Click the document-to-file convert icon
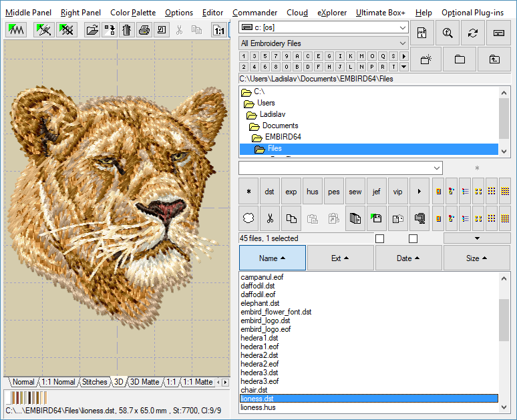 tap(398, 218)
